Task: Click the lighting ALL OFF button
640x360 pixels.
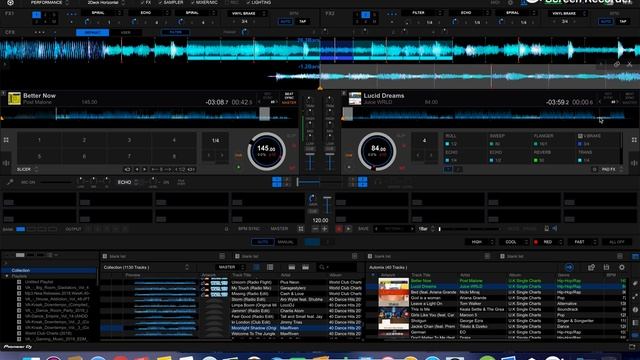Action: (x=616, y=242)
